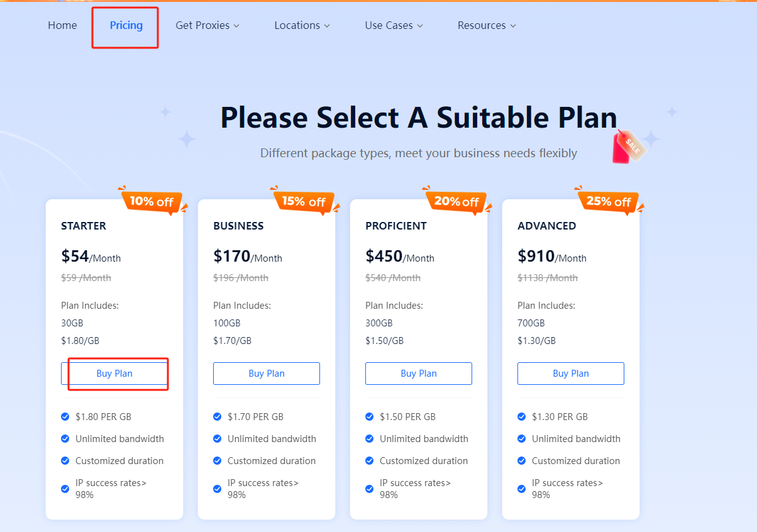
Task: Expand the Use Cases dropdown
Action: point(394,26)
